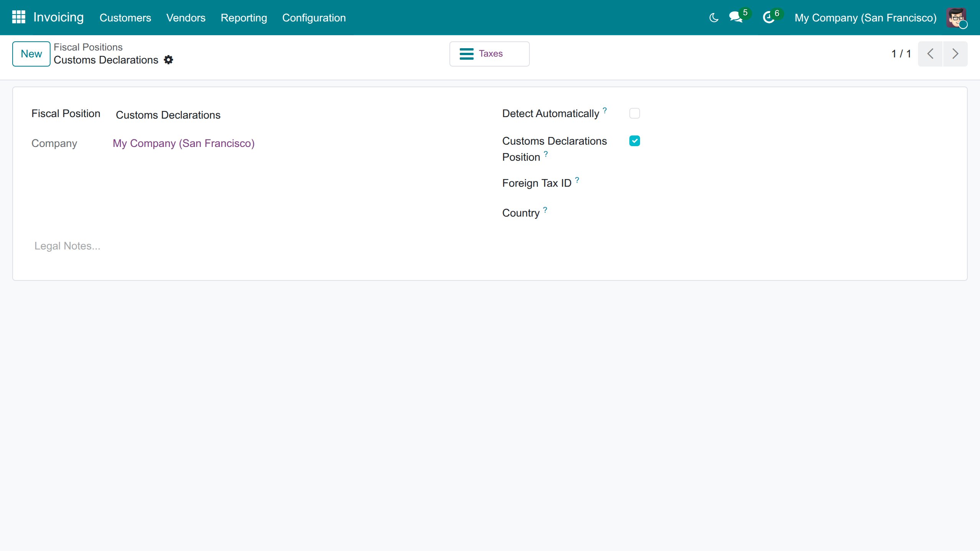Open the Configuration menu
This screenshot has width=980, height=551.
[314, 18]
